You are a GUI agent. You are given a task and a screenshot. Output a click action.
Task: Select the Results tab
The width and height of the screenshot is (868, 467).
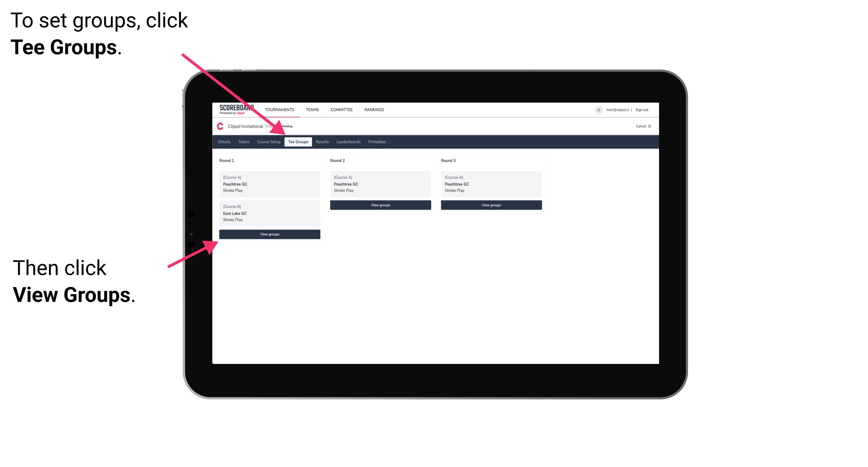(x=321, y=142)
